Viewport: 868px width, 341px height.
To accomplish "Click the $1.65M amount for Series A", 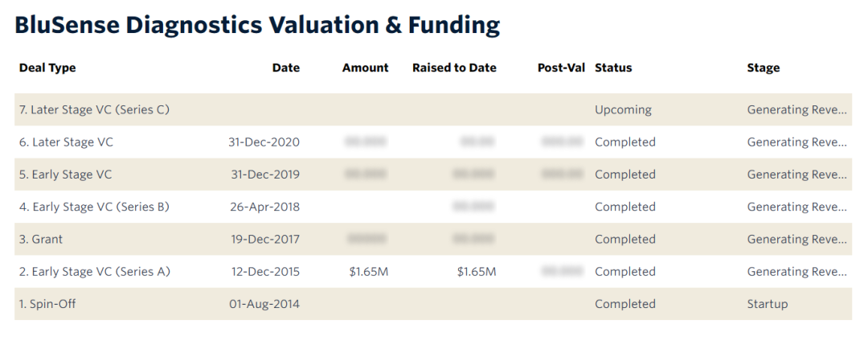I will point(369,272).
